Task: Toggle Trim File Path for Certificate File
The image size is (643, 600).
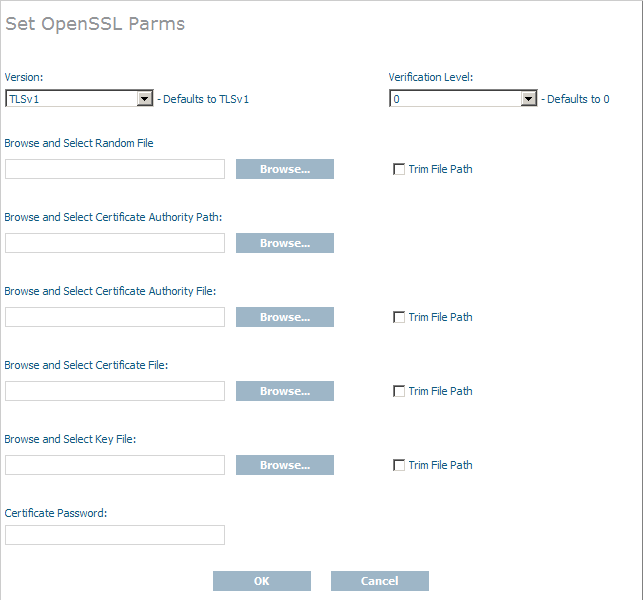Action: click(x=399, y=391)
